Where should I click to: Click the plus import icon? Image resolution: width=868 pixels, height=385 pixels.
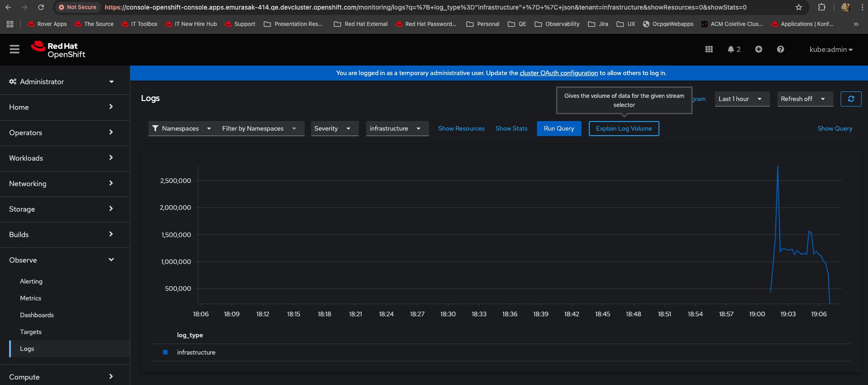(x=758, y=49)
